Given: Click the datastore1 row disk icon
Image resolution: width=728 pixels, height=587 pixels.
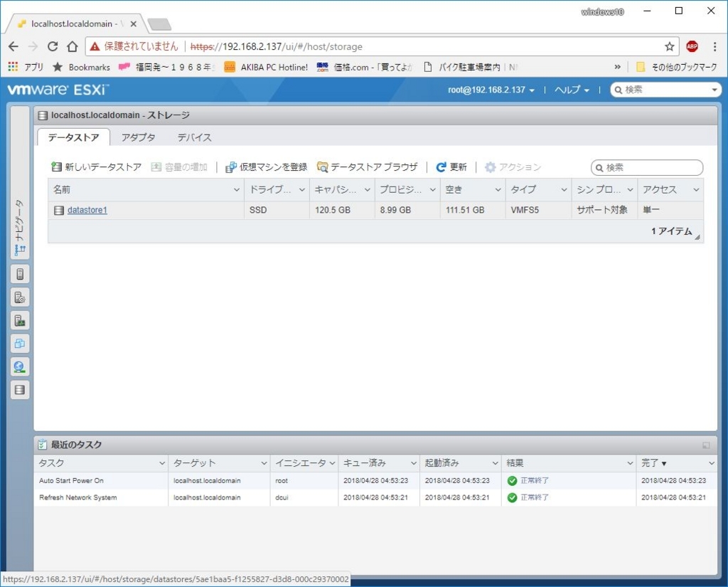Looking at the screenshot, I should point(58,211).
